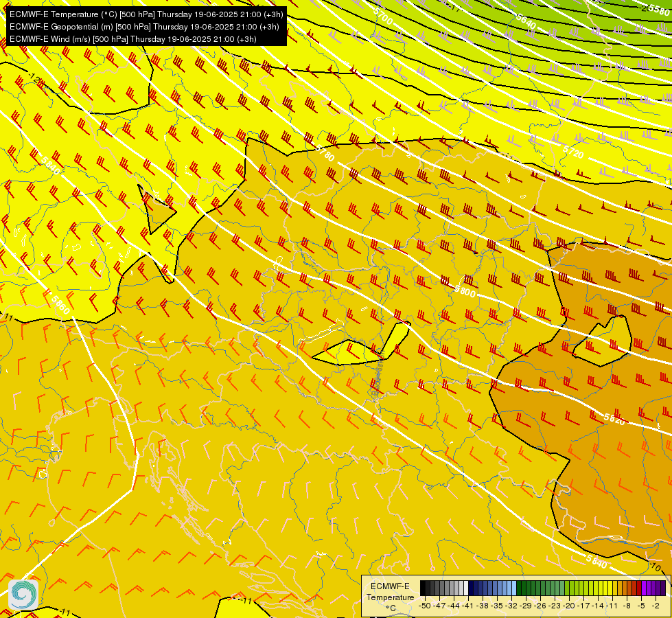Click the -10 isotherm label

pos(654,567)
